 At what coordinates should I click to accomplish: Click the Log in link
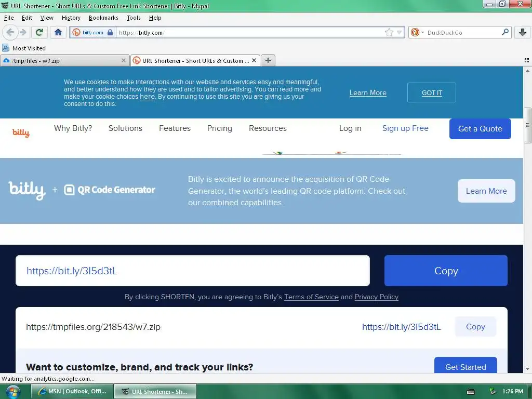pyautogui.click(x=350, y=128)
